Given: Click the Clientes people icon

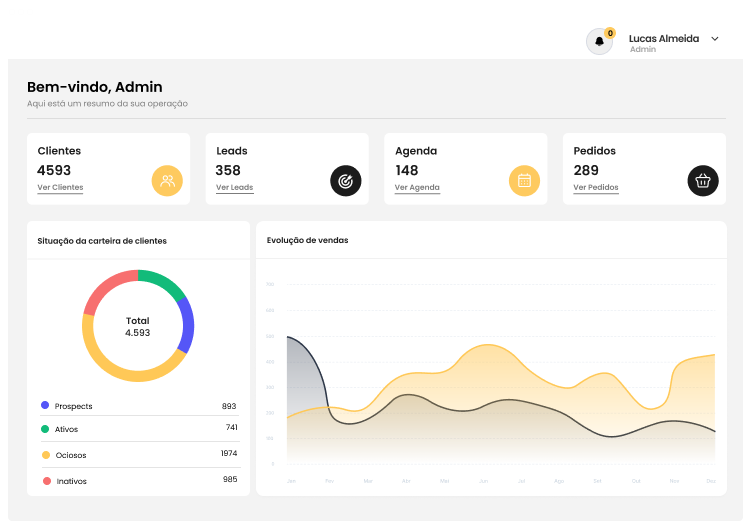Looking at the screenshot, I should (167, 181).
